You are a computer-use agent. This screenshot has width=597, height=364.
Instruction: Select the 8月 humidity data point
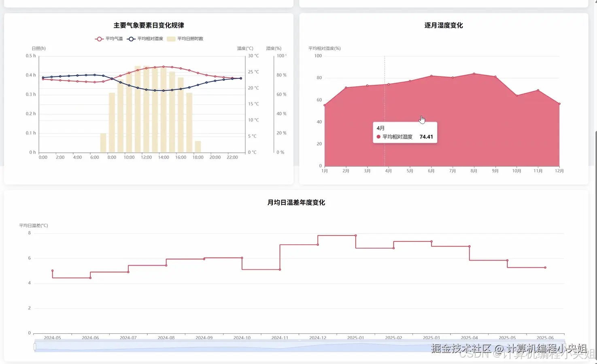tap(474, 74)
